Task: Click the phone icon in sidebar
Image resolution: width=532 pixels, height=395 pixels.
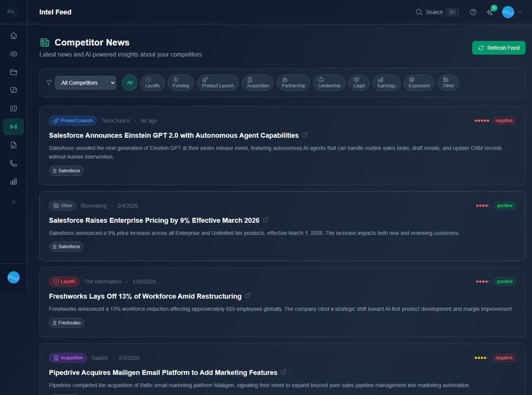Action: (x=14, y=164)
